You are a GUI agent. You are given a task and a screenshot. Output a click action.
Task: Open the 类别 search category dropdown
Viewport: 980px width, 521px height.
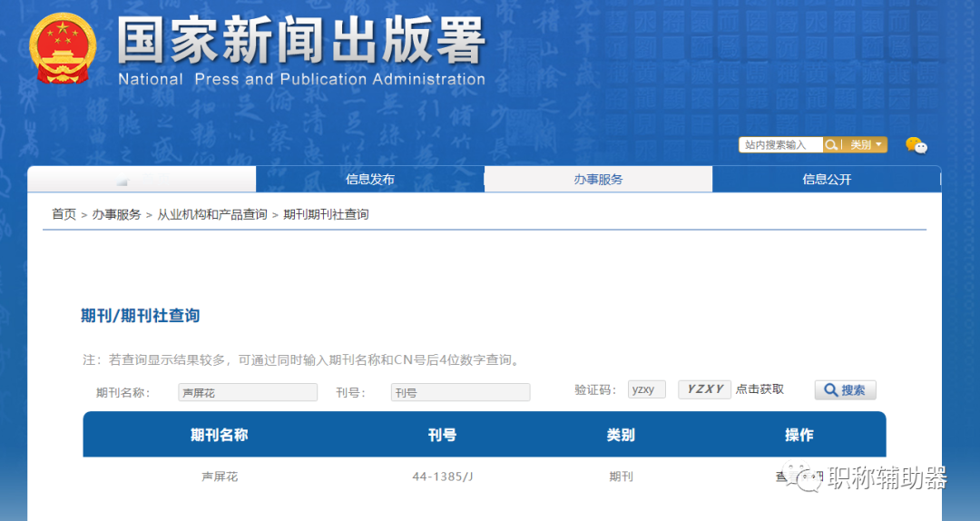click(x=866, y=145)
